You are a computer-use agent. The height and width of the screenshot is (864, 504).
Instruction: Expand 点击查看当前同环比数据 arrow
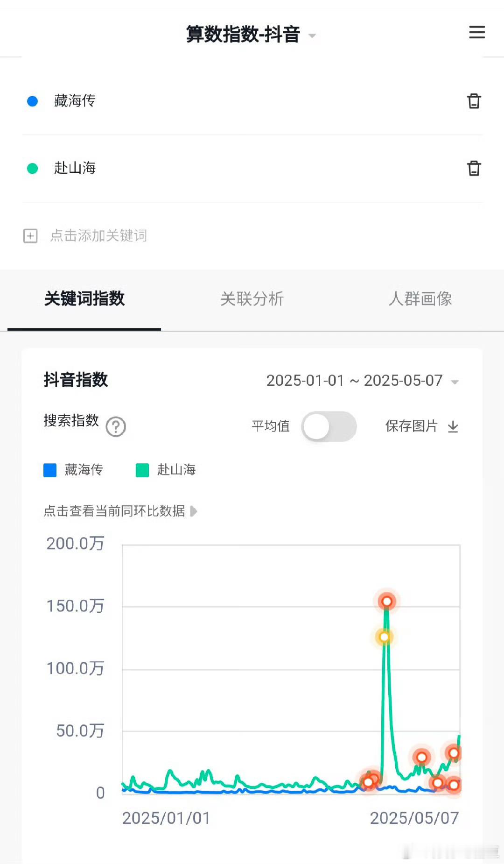(x=194, y=511)
